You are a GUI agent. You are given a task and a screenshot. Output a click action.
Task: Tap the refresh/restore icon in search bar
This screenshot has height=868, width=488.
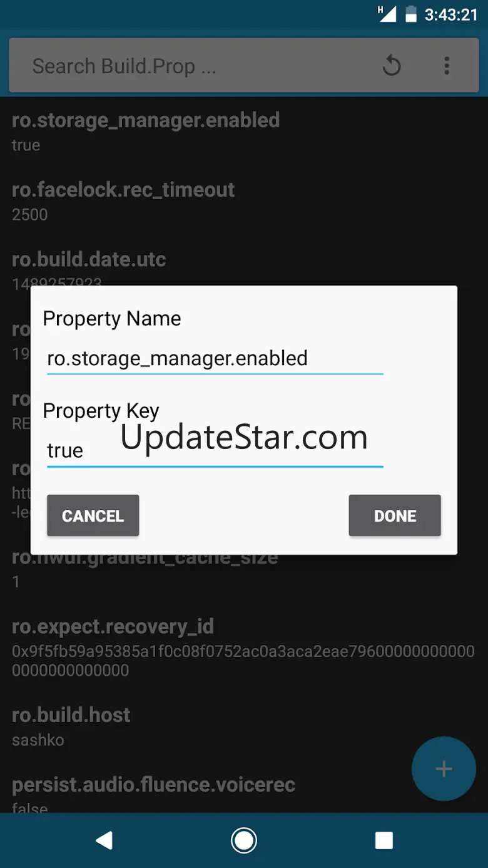tap(392, 65)
